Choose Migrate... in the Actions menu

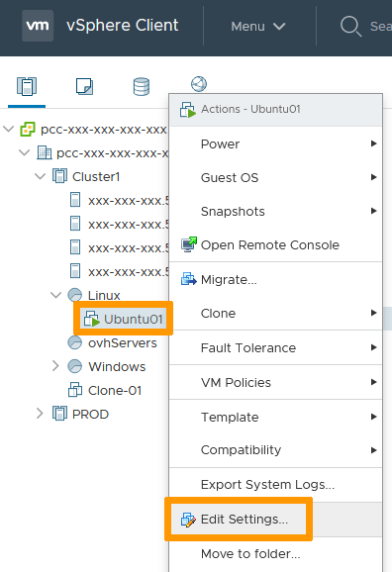(275, 280)
